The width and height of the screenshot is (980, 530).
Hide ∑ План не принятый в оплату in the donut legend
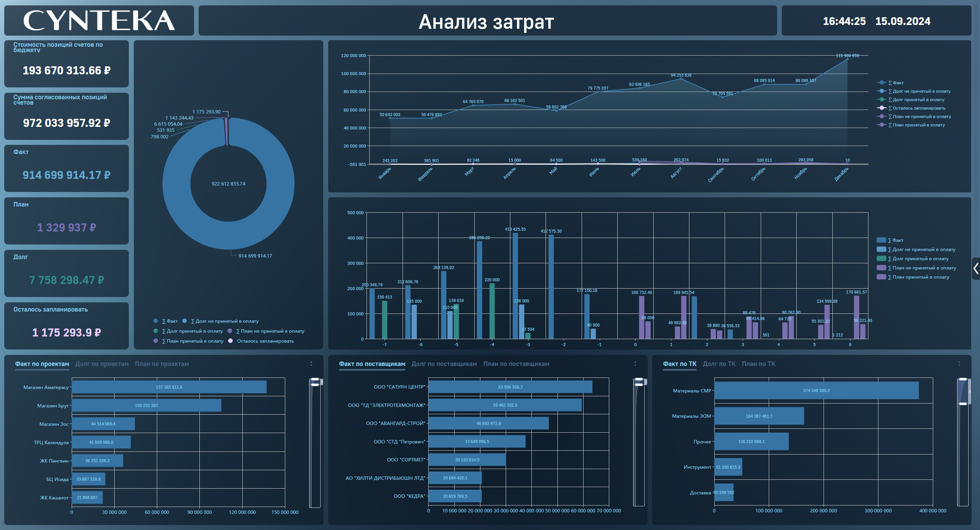(x=270, y=331)
